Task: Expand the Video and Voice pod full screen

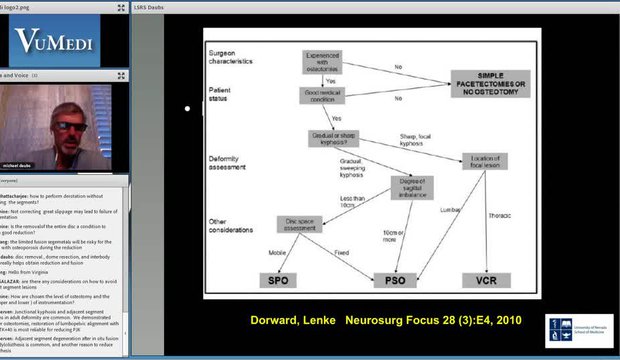Action: tap(121, 76)
